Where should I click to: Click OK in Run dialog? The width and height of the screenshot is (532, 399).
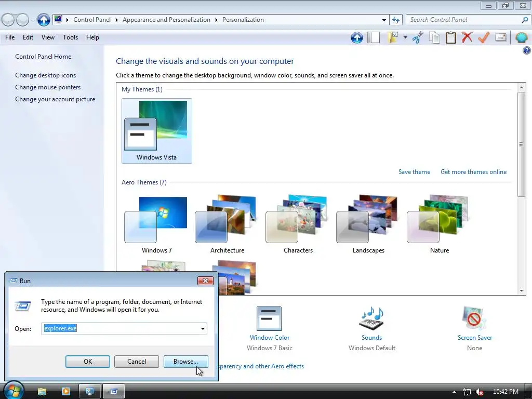87,362
